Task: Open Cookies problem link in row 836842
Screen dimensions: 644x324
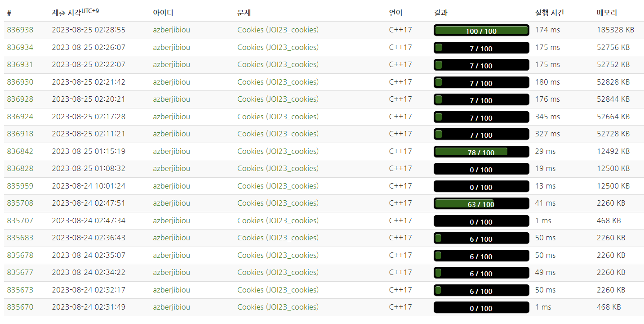Action: point(278,151)
